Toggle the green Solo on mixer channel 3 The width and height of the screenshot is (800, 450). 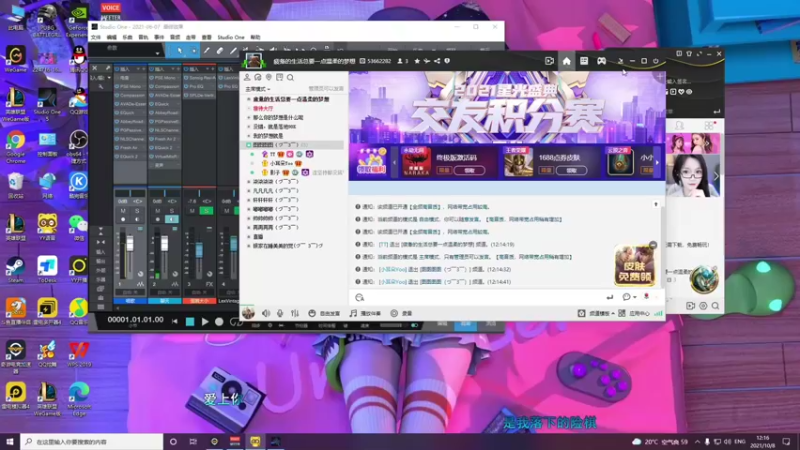coord(207,211)
